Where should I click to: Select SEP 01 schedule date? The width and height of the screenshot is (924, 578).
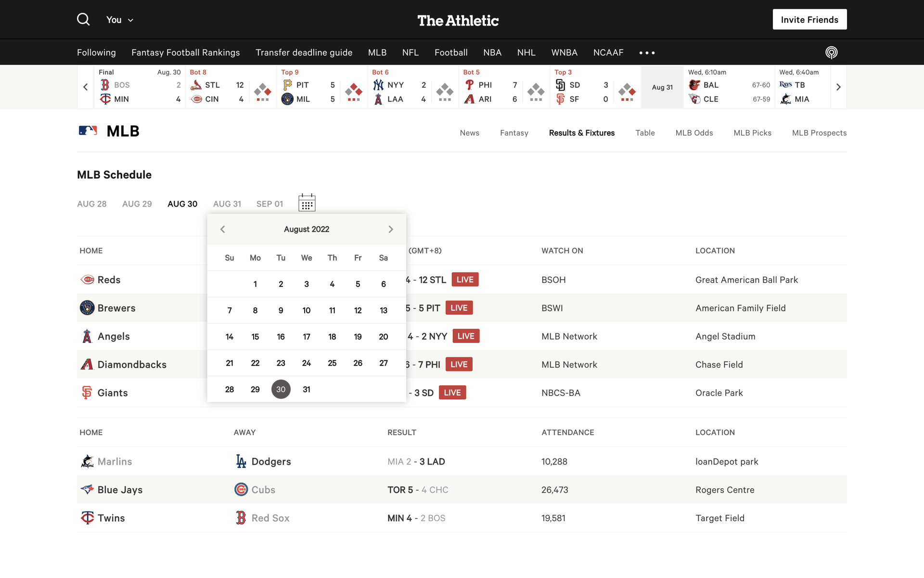coord(269,204)
